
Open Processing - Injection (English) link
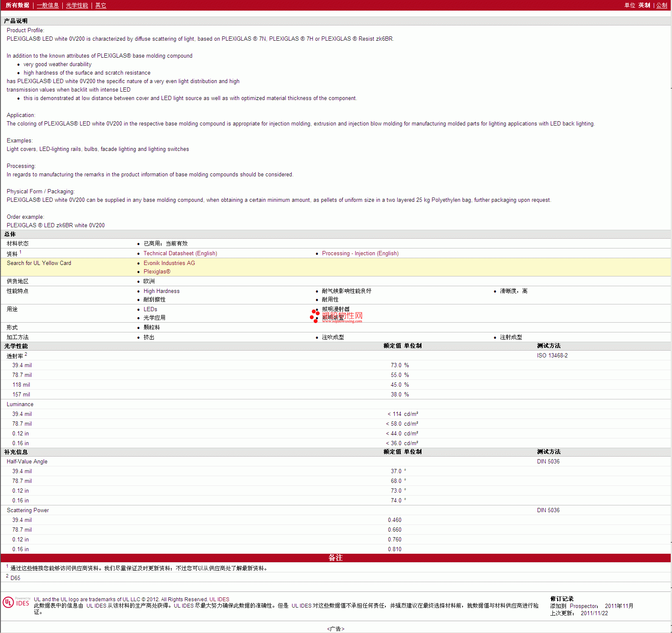click(x=360, y=254)
